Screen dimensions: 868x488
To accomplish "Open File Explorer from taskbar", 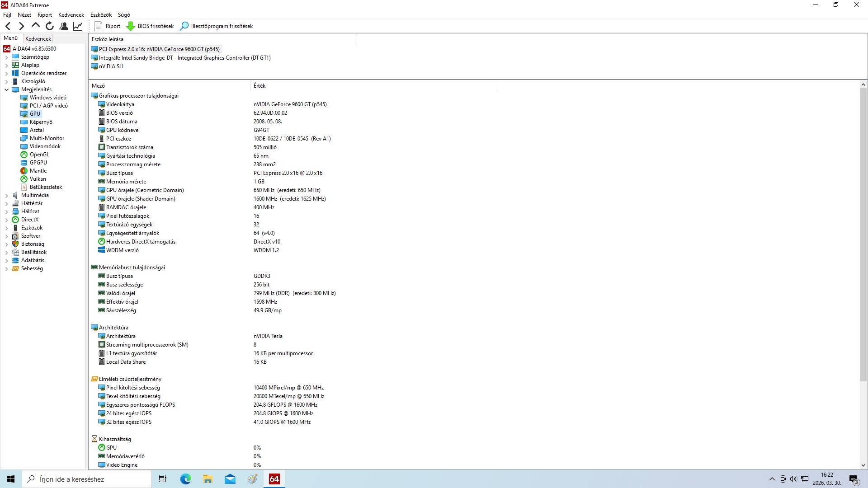I will tap(208, 479).
